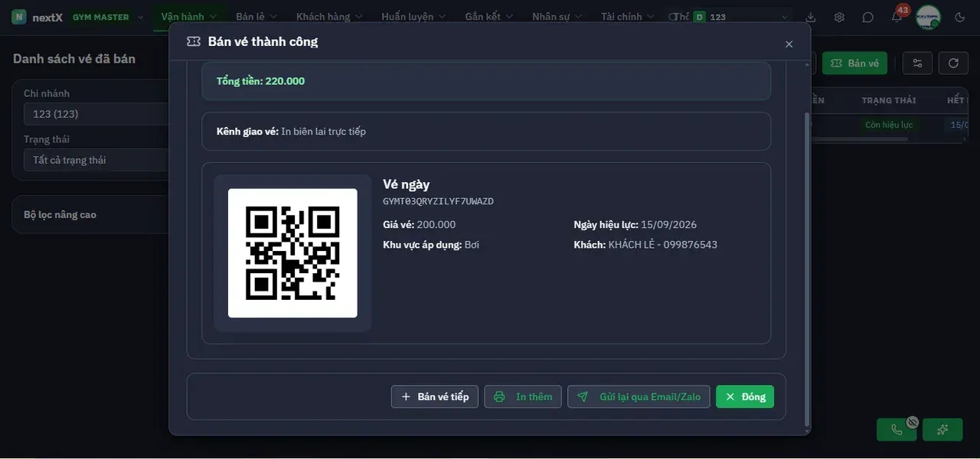The height and width of the screenshot is (459, 980).
Task: Open the Gắn kết menu
Action: coord(488,17)
